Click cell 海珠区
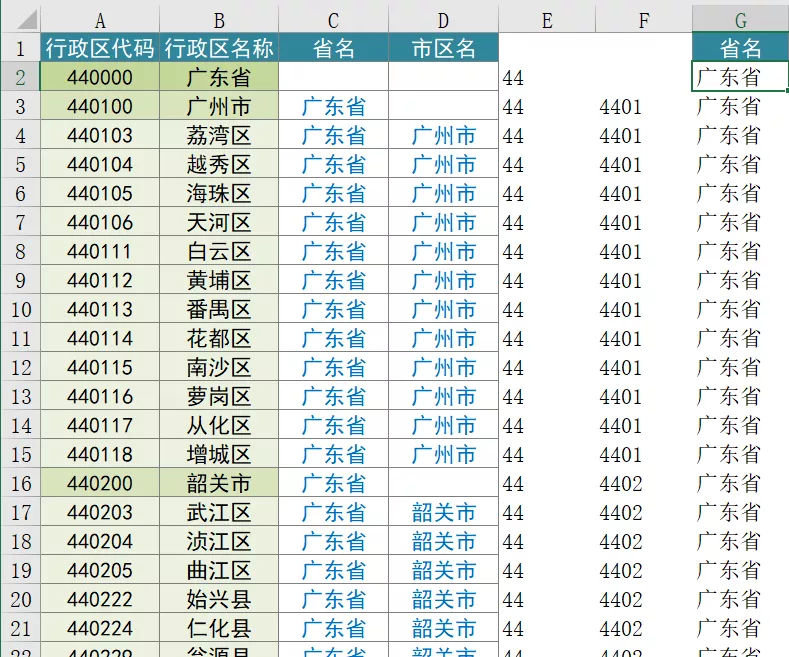789x657 pixels. coord(219,193)
